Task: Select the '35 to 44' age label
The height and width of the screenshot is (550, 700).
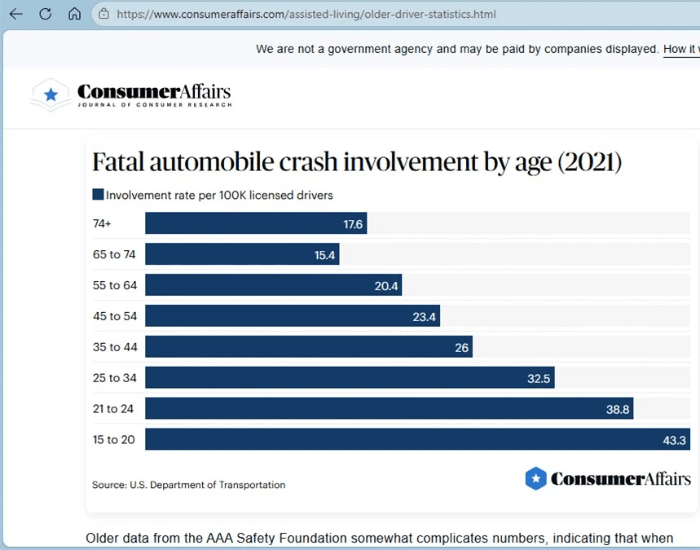Action: tap(115, 347)
